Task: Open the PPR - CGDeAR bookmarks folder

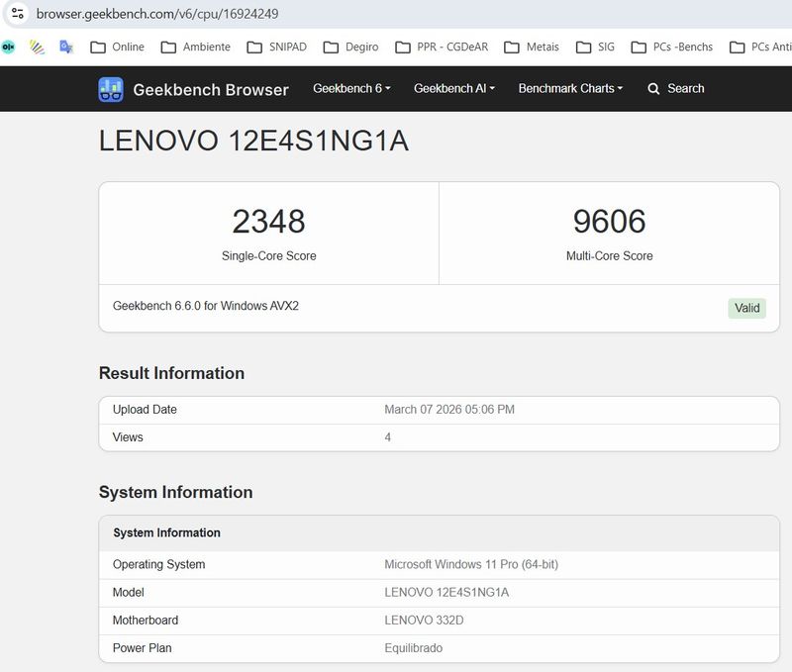Action: pyautogui.click(x=442, y=47)
